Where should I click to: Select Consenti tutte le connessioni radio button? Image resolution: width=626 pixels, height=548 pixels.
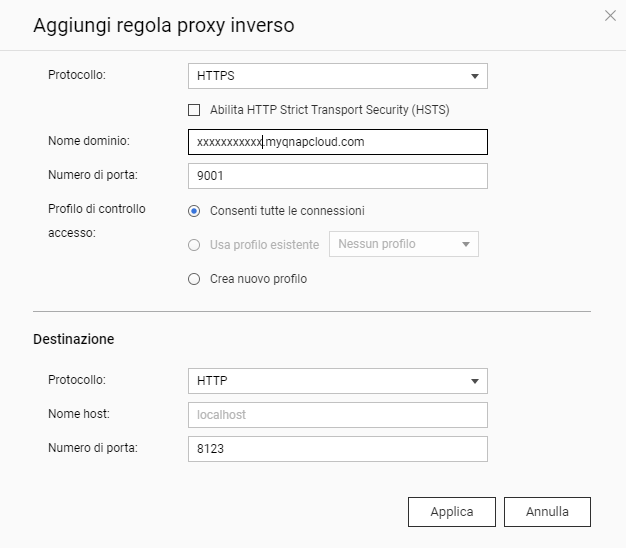(x=195, y=211)
